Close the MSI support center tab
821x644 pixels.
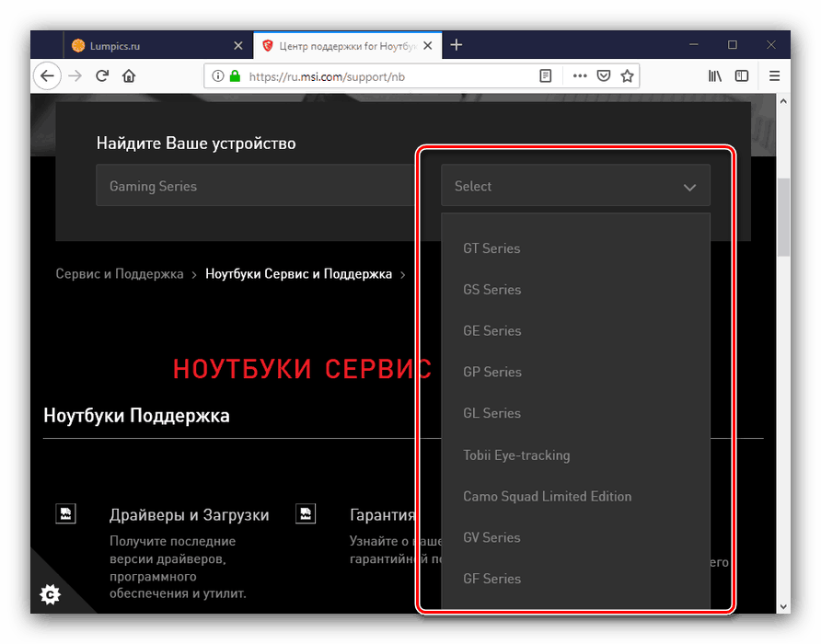point(428,46)
